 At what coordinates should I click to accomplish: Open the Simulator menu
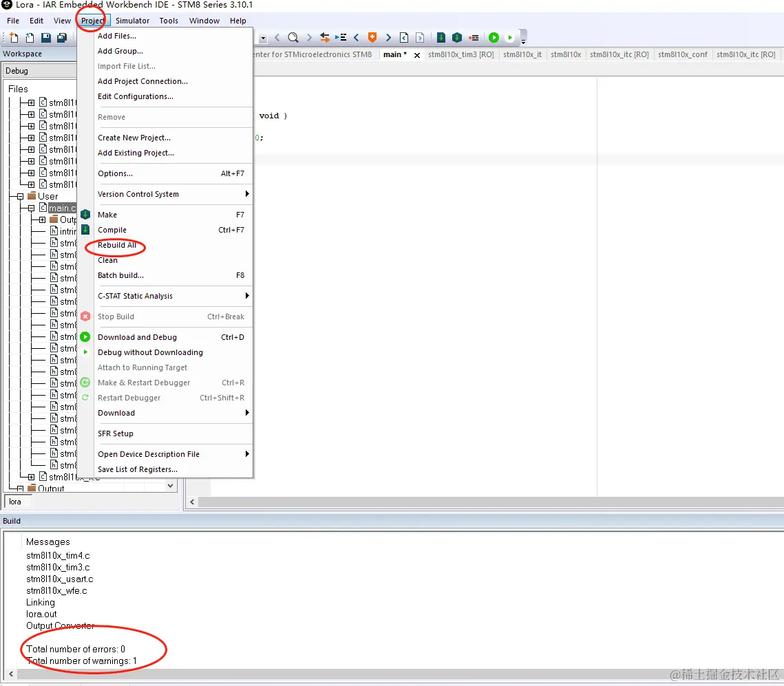point(132,21)
